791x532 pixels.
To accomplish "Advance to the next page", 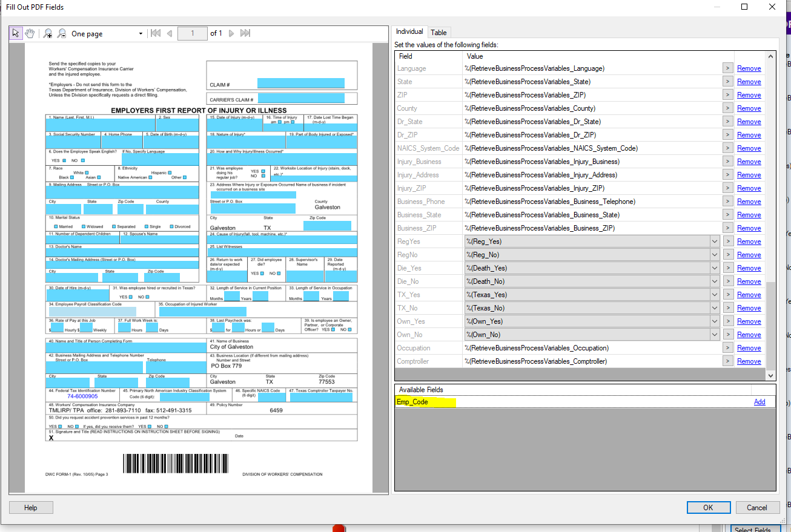I will (231, 33).
